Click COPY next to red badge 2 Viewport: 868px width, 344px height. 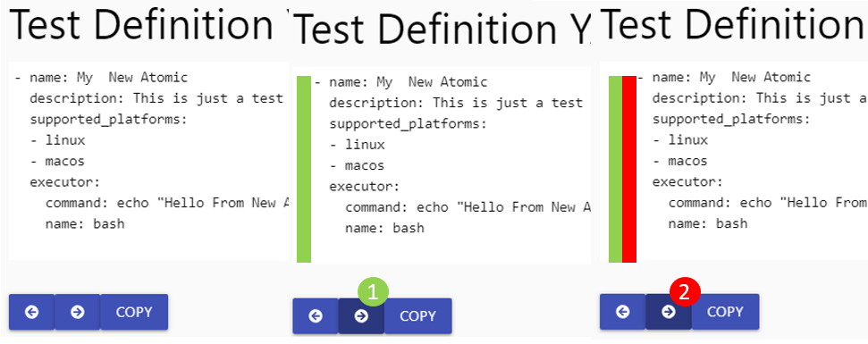coord(725,312)
